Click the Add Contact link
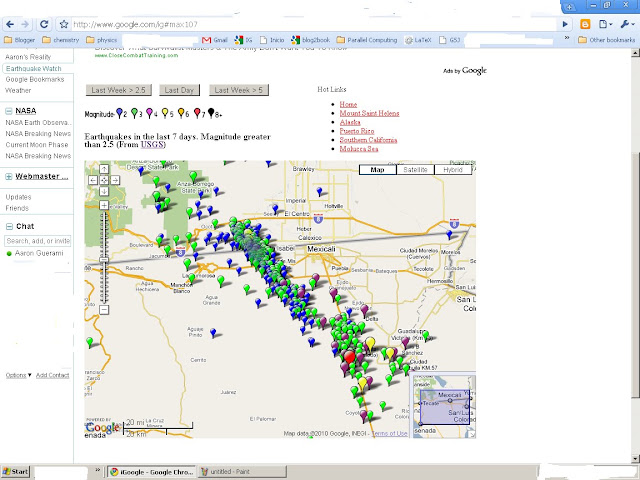This screenshot has width=640, height=480. click(52, 375)
